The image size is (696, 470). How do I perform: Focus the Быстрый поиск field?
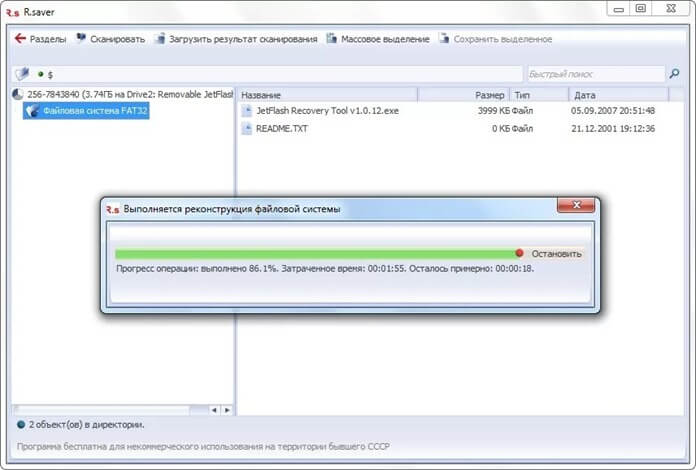[596, 74]
